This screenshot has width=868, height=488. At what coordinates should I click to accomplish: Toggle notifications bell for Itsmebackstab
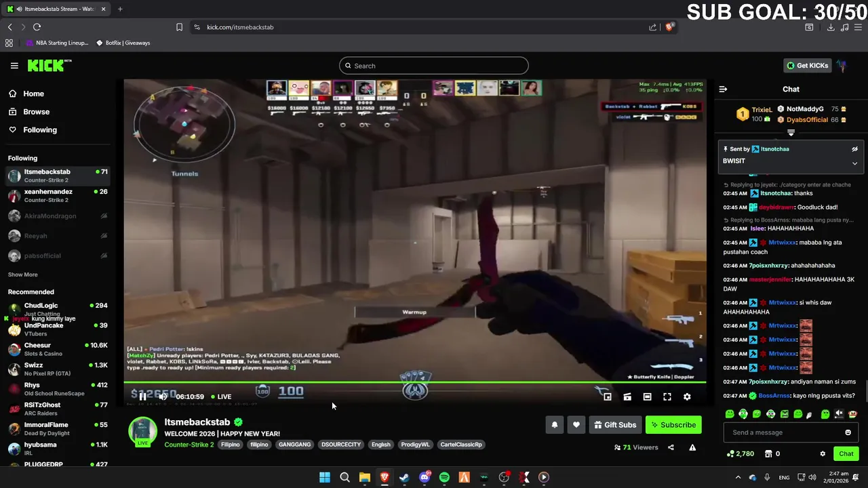(x=554, y=425)
